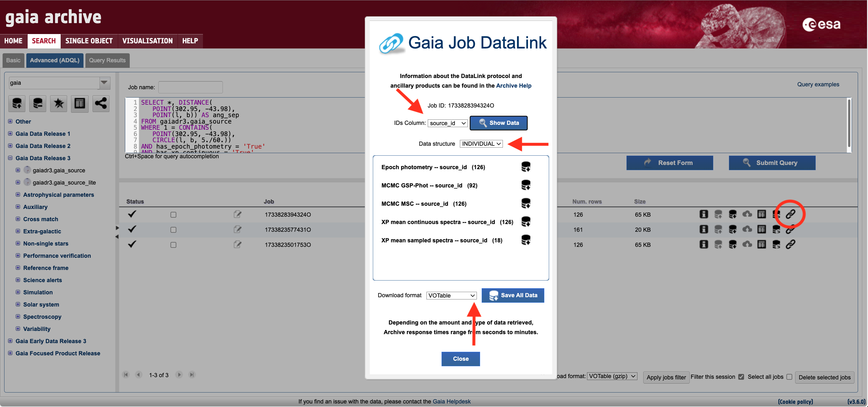The image size is (868, 407).
Task: Open job info for job 1733823501753O
Action: [x=704, y=244]
